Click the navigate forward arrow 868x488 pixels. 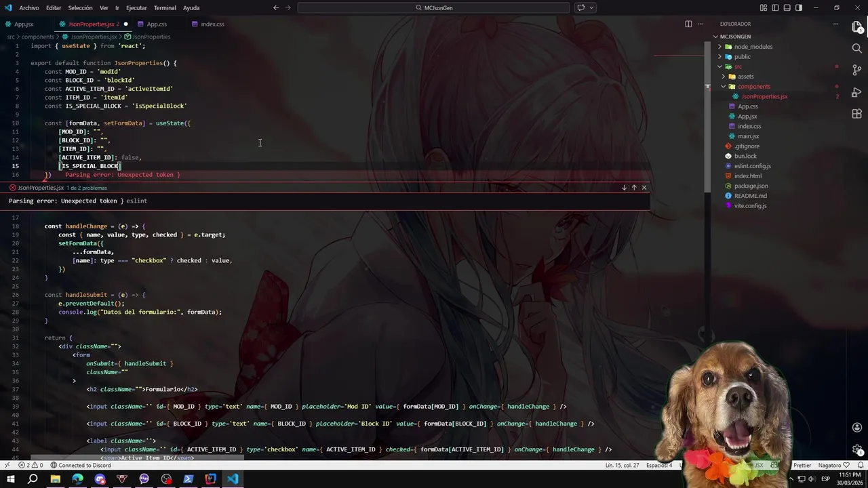pyautogui.click(x=289, y=7)
